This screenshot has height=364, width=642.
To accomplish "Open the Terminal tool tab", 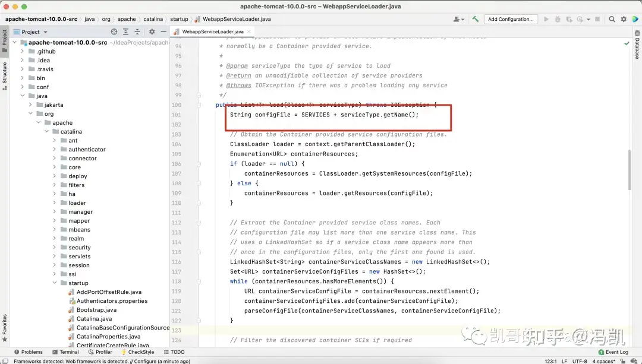I will 65,352.
